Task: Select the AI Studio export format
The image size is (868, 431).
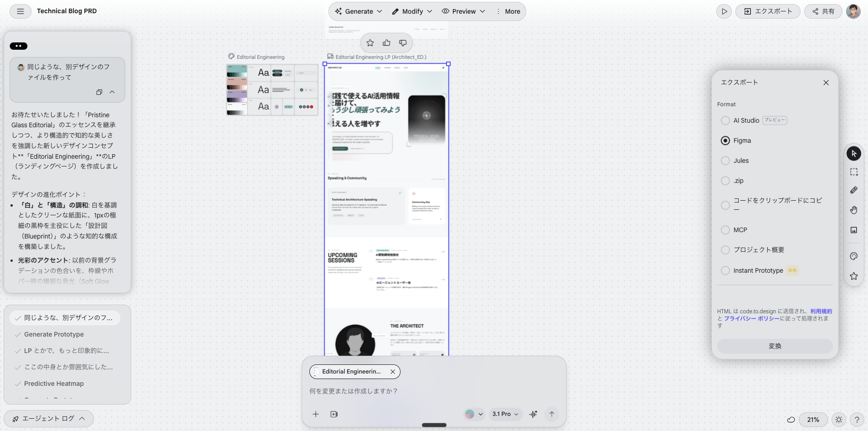Action: point(725,121)
